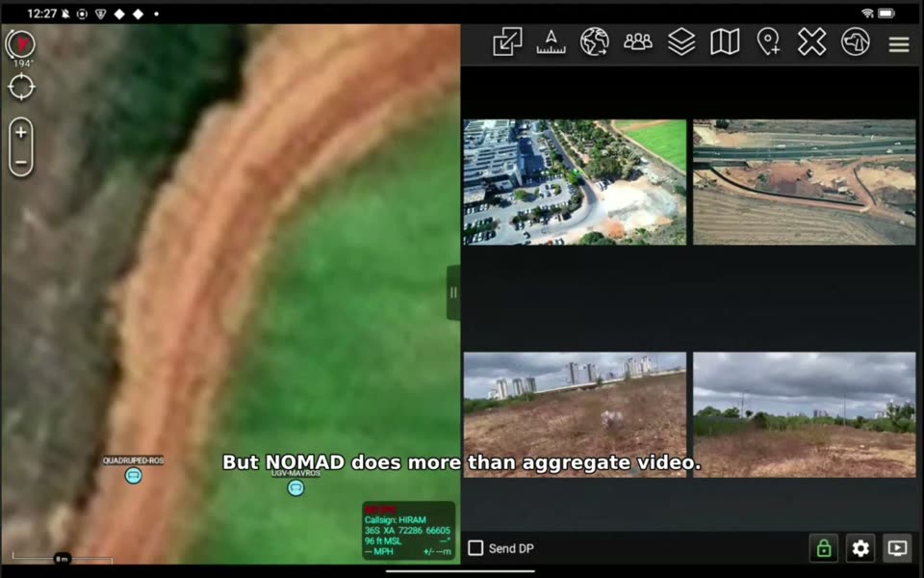
Task: Open the video settings gear
Action: point(860,548)
